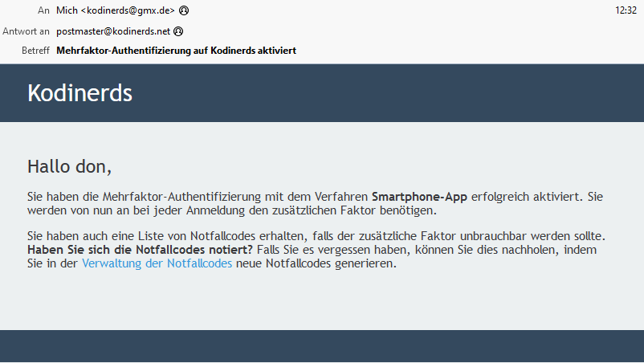The width and height of the screenshot is (644, 363).
Task: Click the contact icon beside kodinerds@gmx.de
Action: pyautogui.click(x=184, y=10)
